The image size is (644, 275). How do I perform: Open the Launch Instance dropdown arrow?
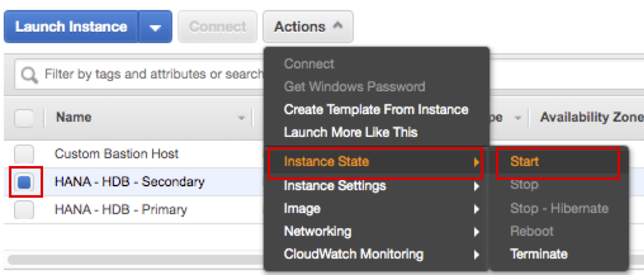(155, 27)
